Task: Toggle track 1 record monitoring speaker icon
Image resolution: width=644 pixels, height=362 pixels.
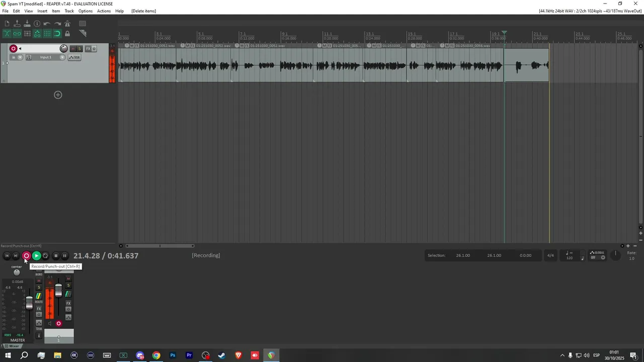Action: tap(20, 49)
